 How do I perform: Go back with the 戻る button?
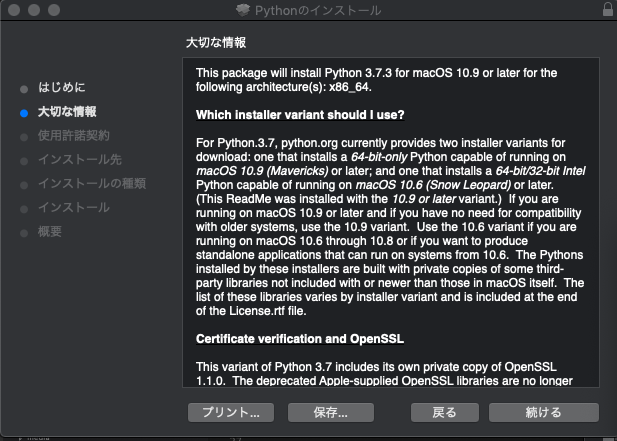tap(444, 412)
